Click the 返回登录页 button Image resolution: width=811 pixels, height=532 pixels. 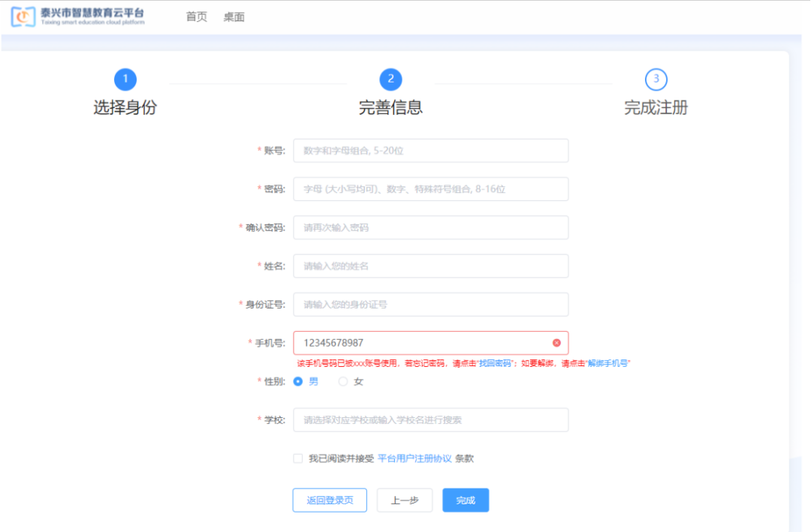(x=330, y=500)
